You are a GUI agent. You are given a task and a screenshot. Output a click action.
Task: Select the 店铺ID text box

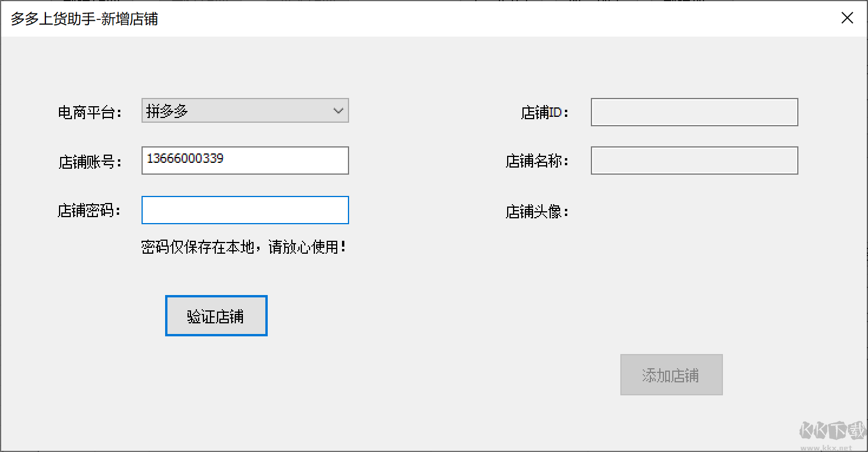click(694, 112)
